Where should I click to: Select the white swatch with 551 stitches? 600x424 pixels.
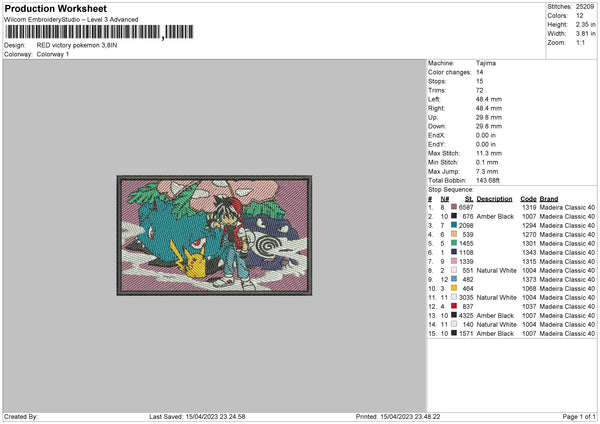454,270
